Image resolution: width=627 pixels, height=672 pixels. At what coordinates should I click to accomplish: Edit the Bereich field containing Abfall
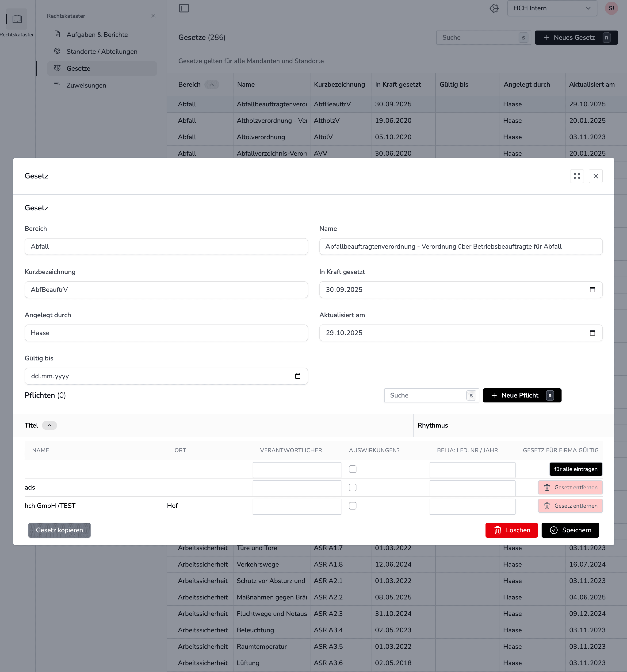166,246
